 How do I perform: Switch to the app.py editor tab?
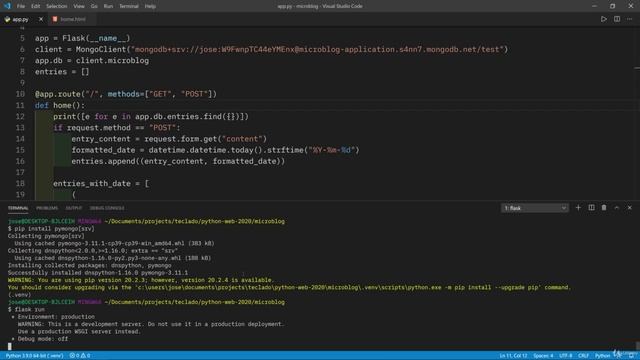point(20,19)
